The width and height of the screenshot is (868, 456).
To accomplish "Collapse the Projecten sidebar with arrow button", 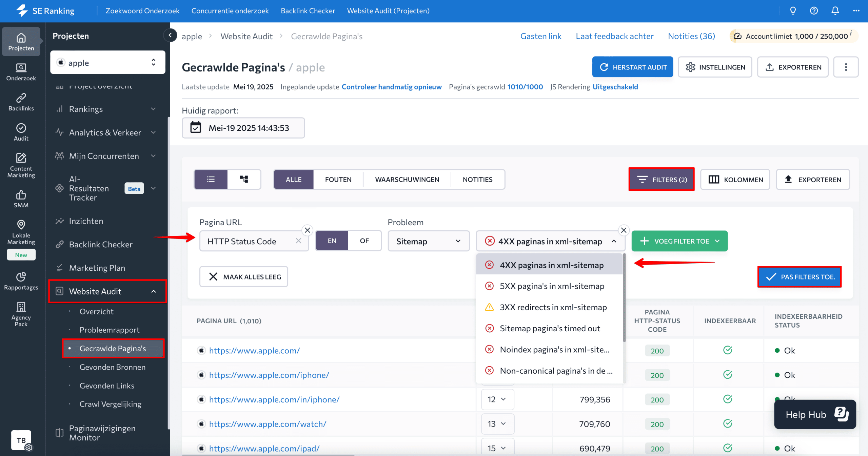I will 170,35.
